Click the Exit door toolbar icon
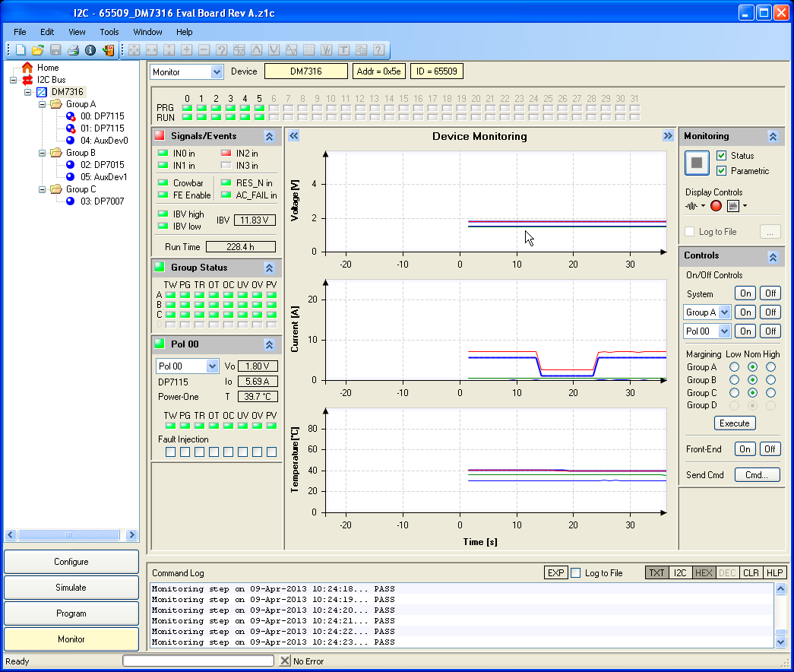Viewport: 794px width, 672px height. [108, 50]
